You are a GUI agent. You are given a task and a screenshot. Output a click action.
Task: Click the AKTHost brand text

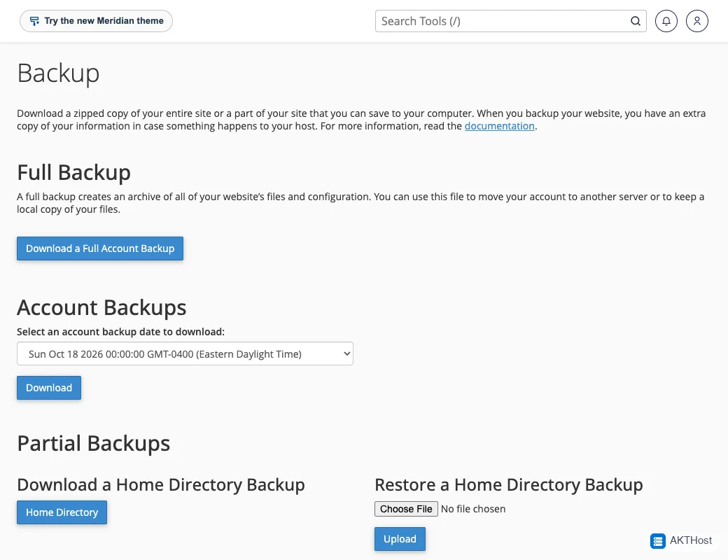(x=691, y=540)
